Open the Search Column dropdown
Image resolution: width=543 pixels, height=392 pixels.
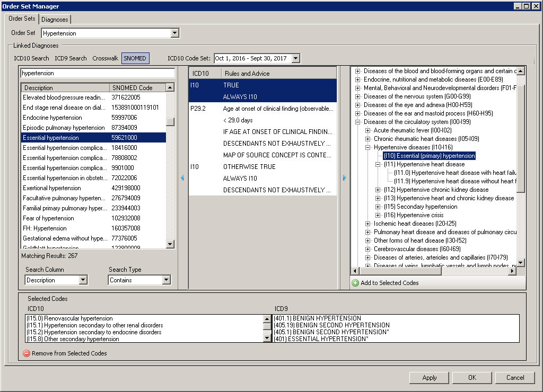coord(83,280)
